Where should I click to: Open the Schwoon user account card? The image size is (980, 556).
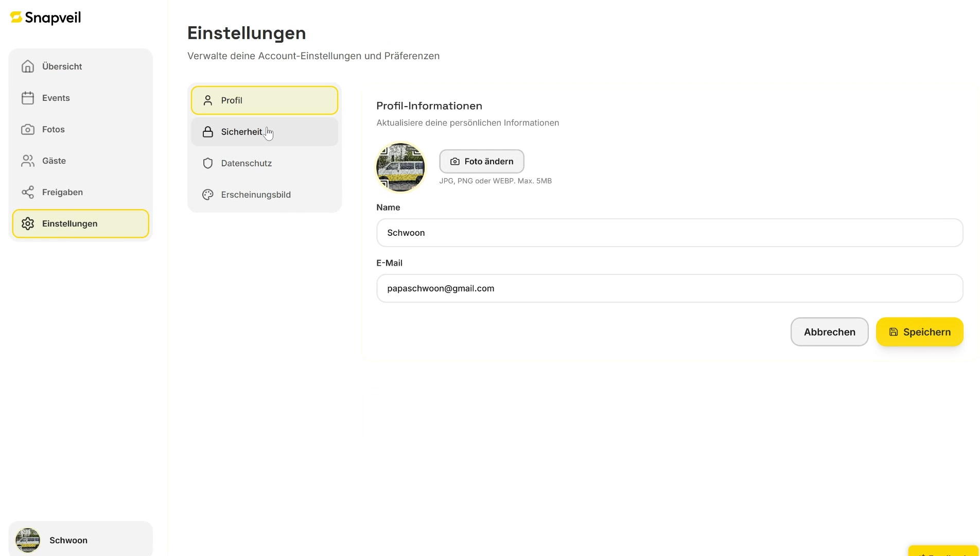point(80,540)
